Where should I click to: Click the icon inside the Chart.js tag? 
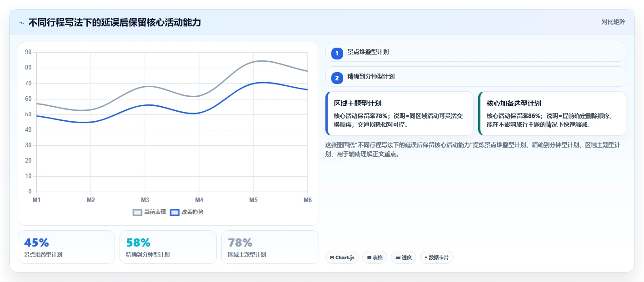coord(332,258)
